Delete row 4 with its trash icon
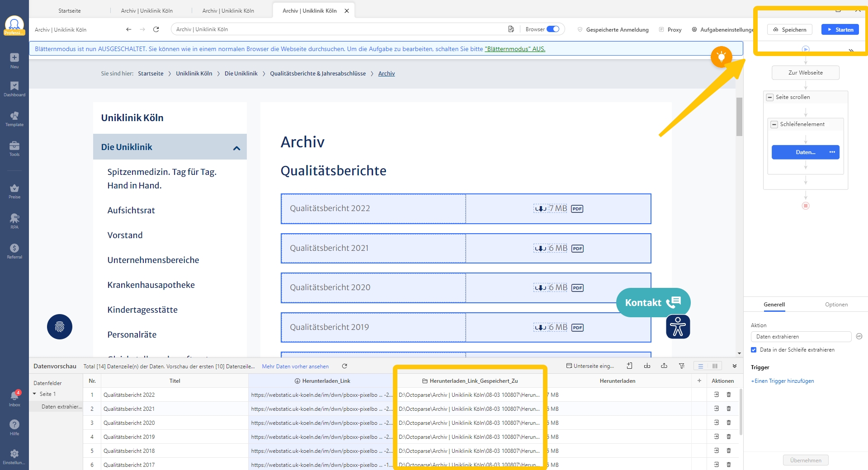This screenshot has width=868, height=470. [729, 437]
